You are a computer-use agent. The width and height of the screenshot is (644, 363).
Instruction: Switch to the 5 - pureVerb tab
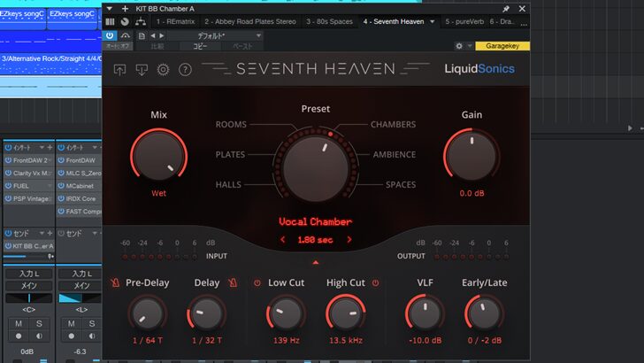click(x=464, y=21)
